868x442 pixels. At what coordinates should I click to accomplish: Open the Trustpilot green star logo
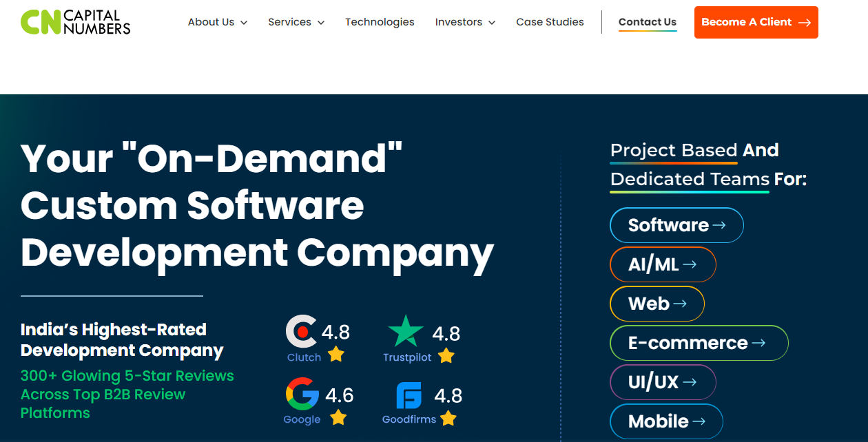point(406,331)
